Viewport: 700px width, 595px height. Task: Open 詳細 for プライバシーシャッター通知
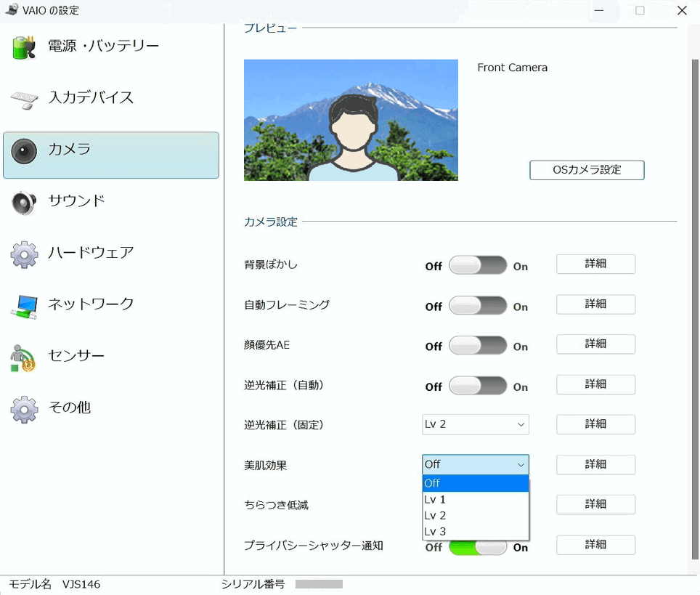click(595, 545)
